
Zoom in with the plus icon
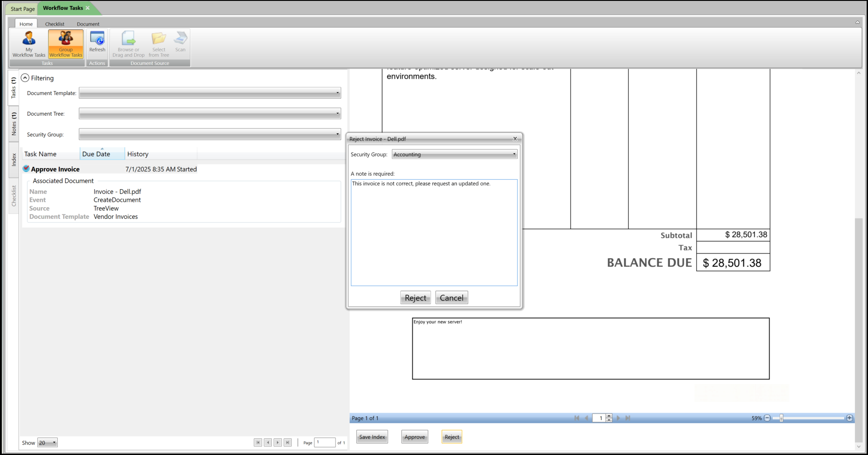coord(850,418)
